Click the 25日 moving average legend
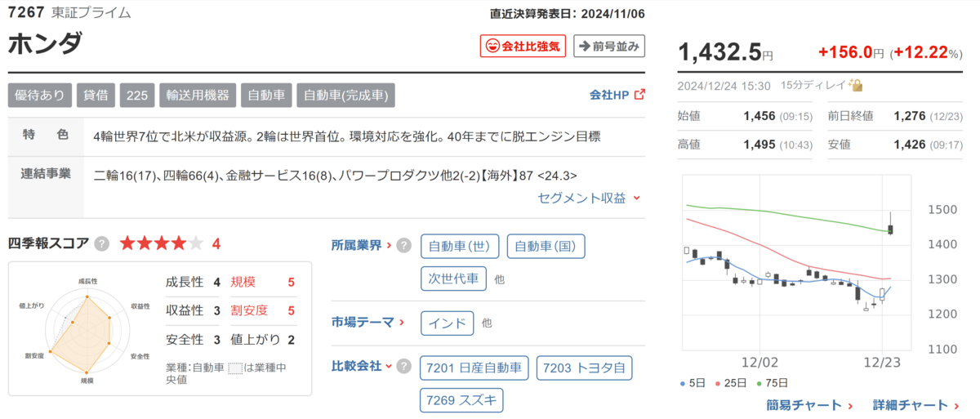 (732, 383)
